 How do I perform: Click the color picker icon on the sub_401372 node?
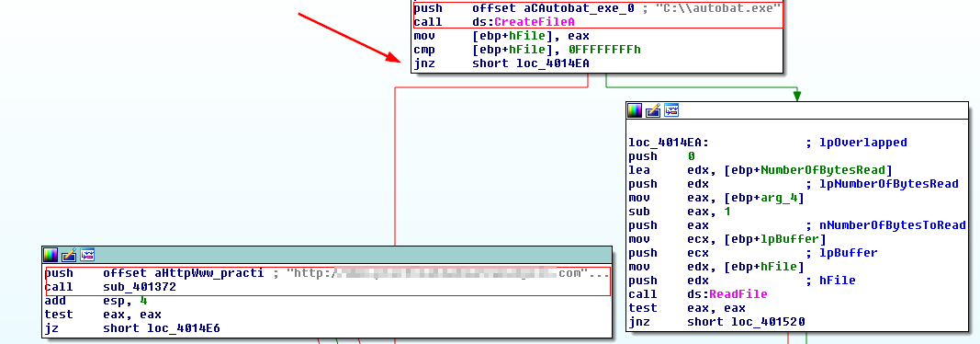pos(51,255)
